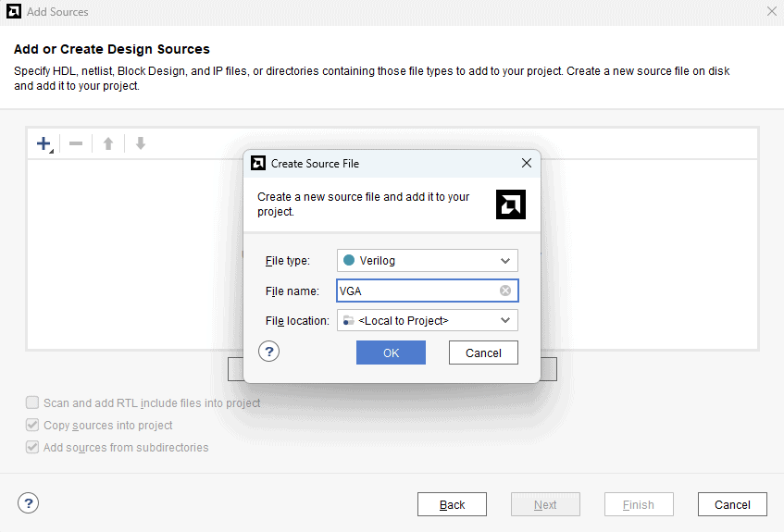Clear the File name field with X icon
This screenshot has width=784, height=532.
click(x=505, y=291)
